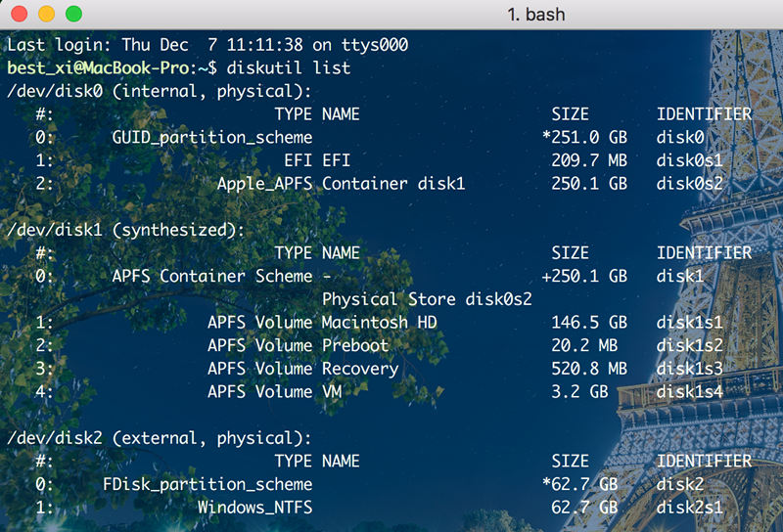This screenshot has width=783, height=532.
Task: Click the 'disk1s3' identifier
Action: [689, 369]
